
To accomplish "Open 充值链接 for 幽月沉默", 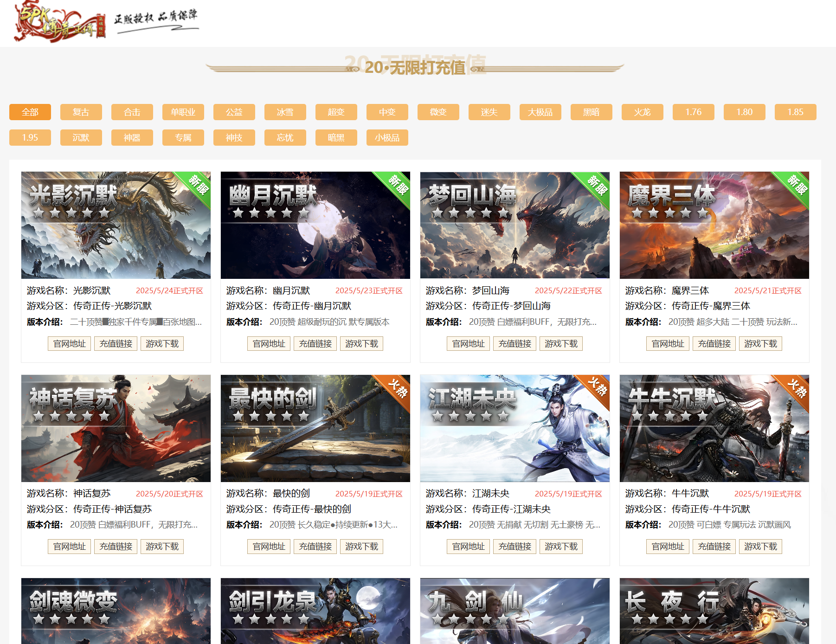I will coord(315,344).
